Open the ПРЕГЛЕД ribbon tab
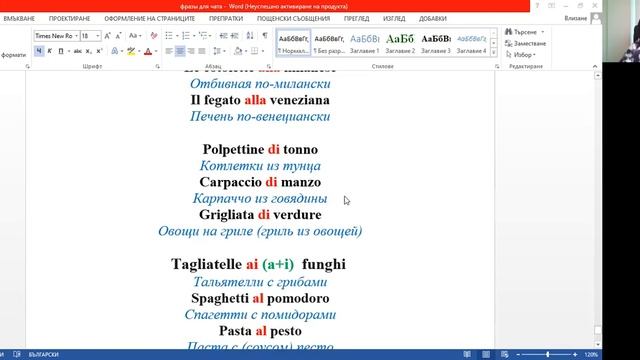This screenshot has width=640, height=360. point(356,19)
